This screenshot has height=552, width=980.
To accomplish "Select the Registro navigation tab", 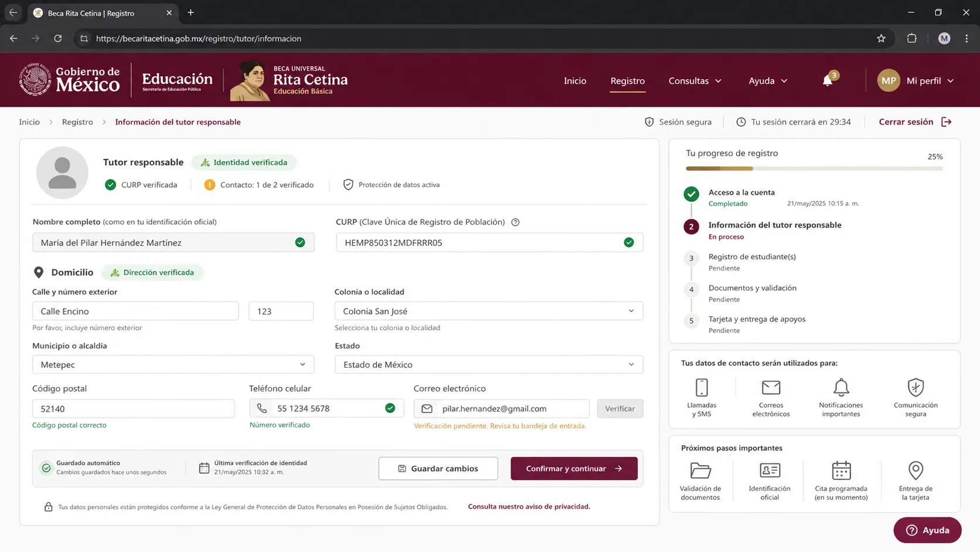I will click(x=627, y=81).
